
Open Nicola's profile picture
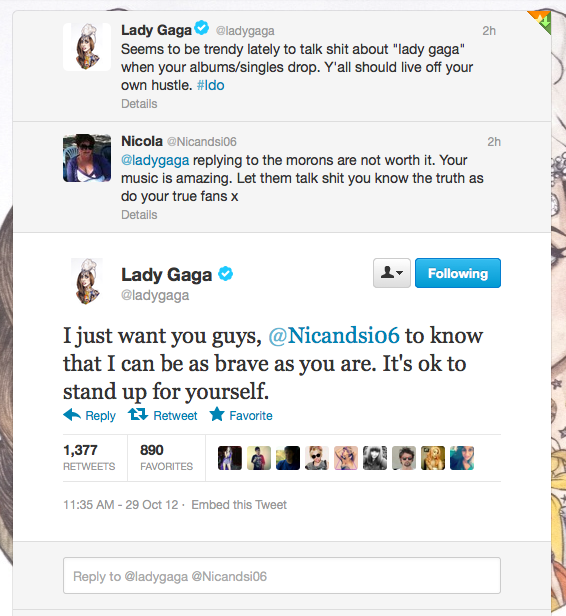tap(87, 158)
